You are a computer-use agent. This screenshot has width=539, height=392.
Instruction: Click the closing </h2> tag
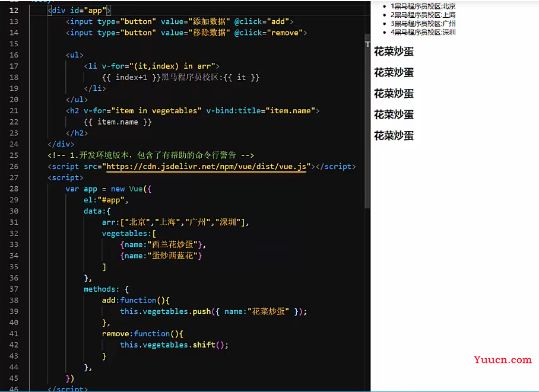tap(77, 133)
